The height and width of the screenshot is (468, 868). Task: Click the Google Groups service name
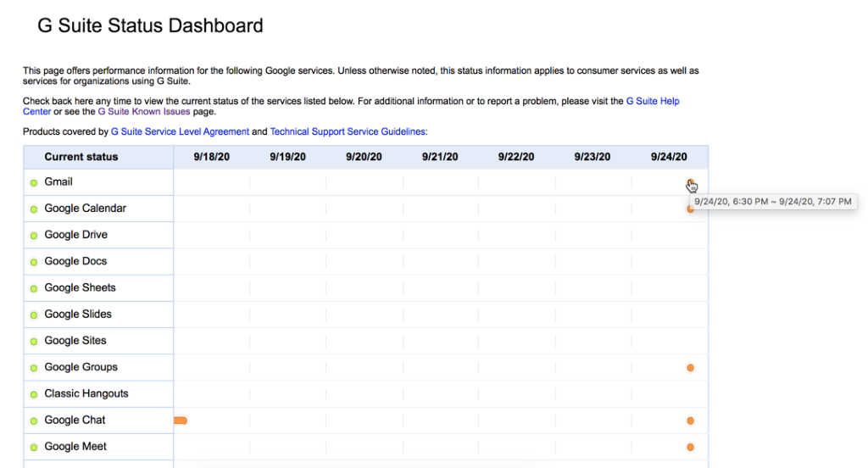coord(81,367)
